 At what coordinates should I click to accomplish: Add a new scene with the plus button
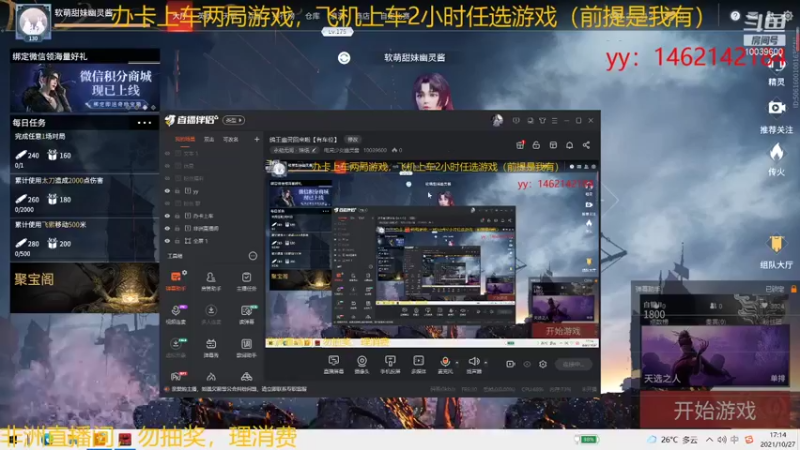257,139
